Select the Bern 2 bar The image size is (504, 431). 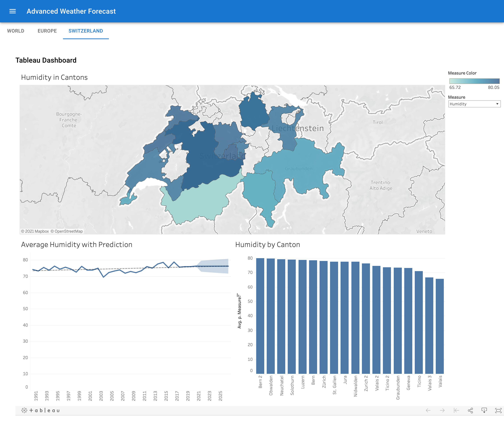(x=260, y=316)
